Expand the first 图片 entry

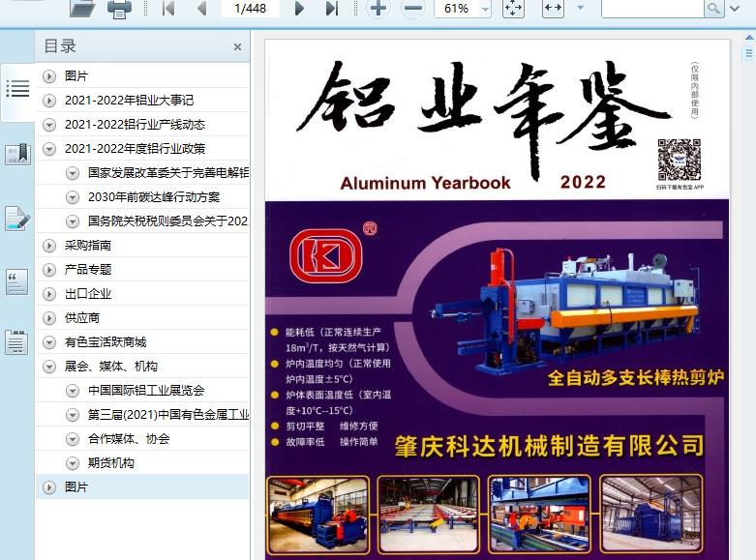[49, 76]
